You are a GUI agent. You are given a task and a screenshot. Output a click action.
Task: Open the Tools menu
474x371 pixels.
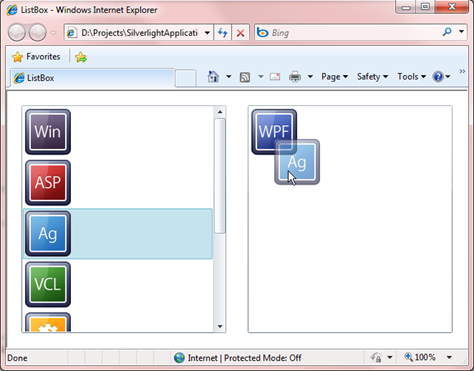(x=412, y=77)
